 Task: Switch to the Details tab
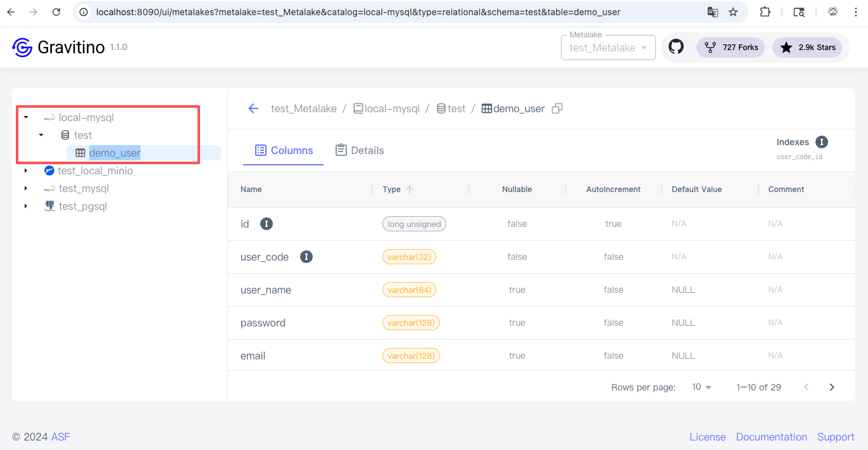pos(360,150)
